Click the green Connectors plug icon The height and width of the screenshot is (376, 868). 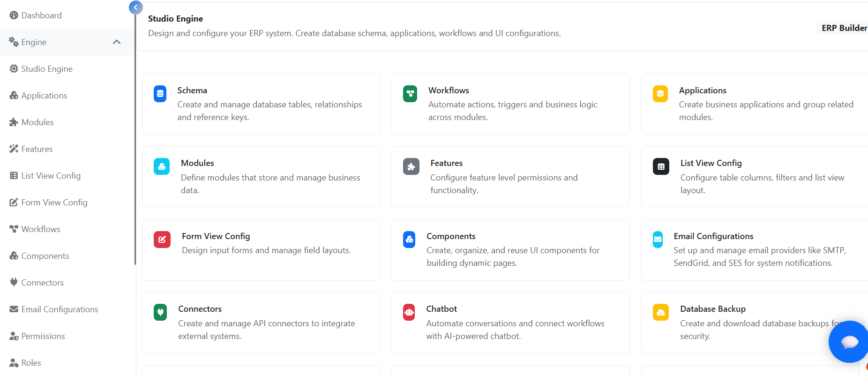tap(160, 312)
